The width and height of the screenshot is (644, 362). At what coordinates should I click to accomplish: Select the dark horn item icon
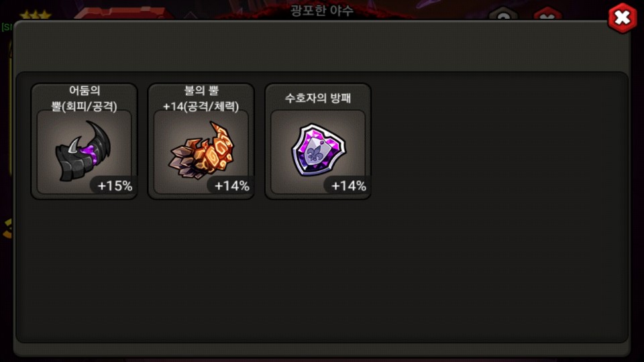[83, 151]
